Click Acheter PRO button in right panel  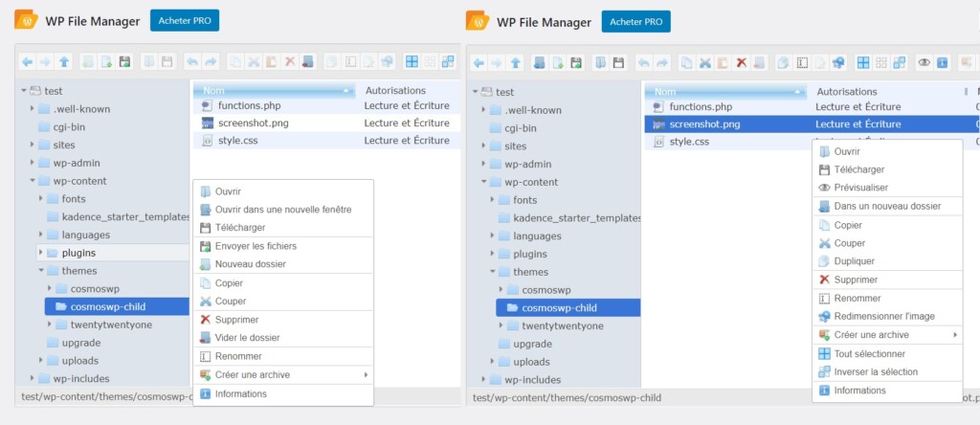tap(635, 21)
